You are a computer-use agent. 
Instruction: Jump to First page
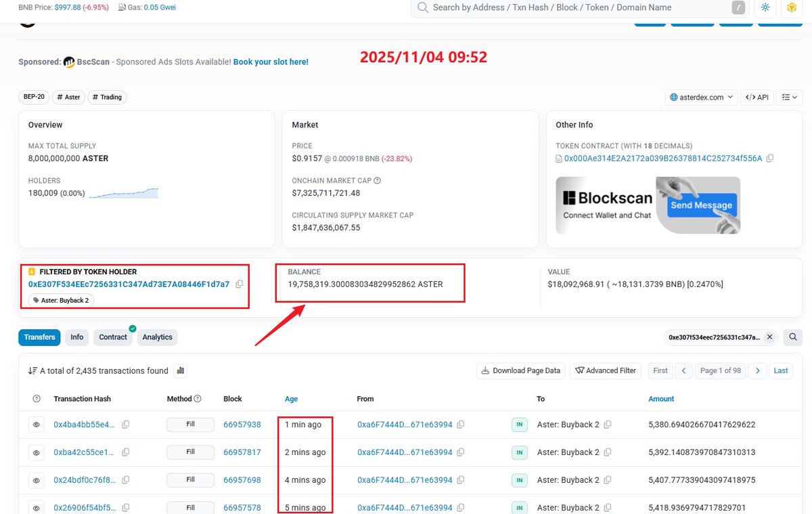pos(660,370)
